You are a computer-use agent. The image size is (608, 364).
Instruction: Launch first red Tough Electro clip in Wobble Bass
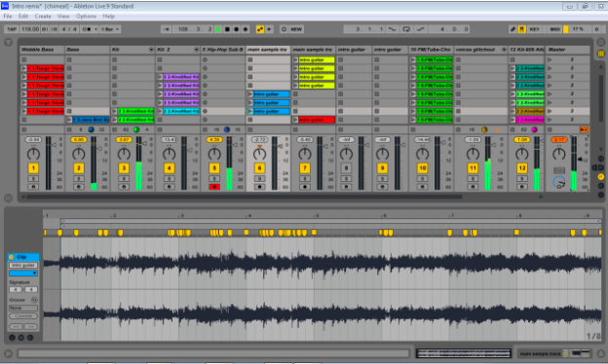pyautogui.click(x=24, y=68)
